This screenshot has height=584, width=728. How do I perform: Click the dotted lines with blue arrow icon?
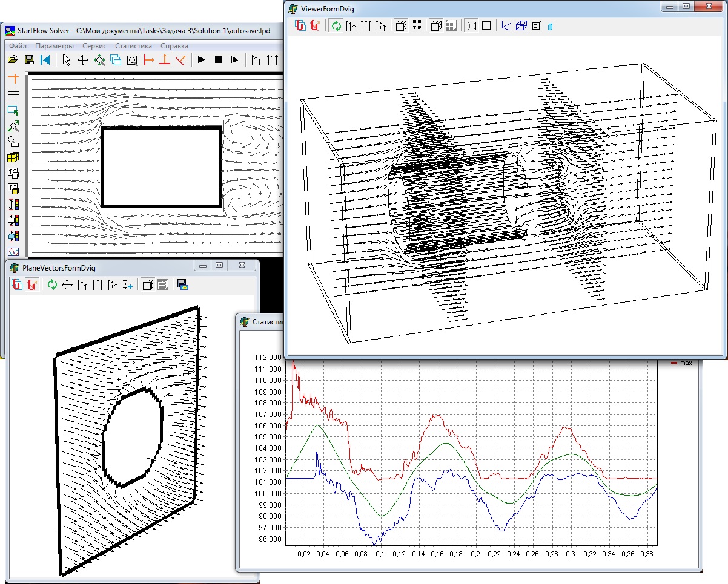127,284
